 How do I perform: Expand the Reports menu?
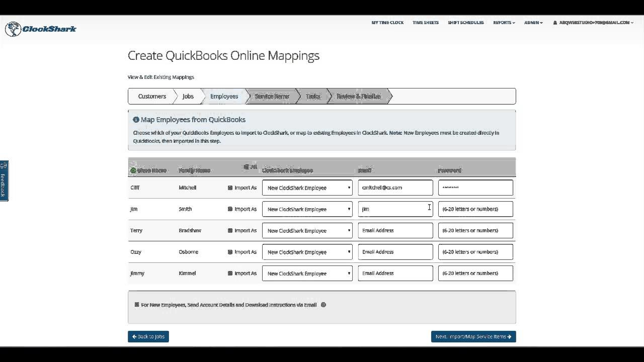tap(503, 22)
